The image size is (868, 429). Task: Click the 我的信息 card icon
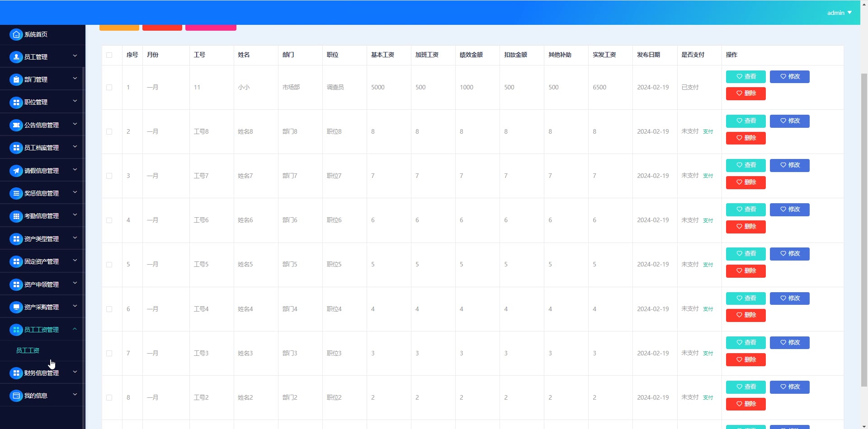[x=16, y=396]
